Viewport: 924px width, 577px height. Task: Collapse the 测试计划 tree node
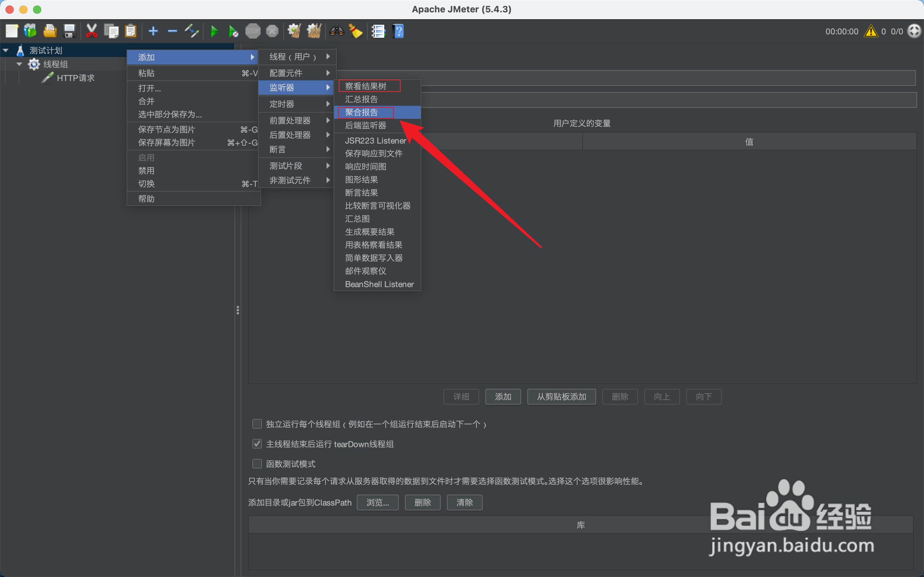[x=6, y=50]
